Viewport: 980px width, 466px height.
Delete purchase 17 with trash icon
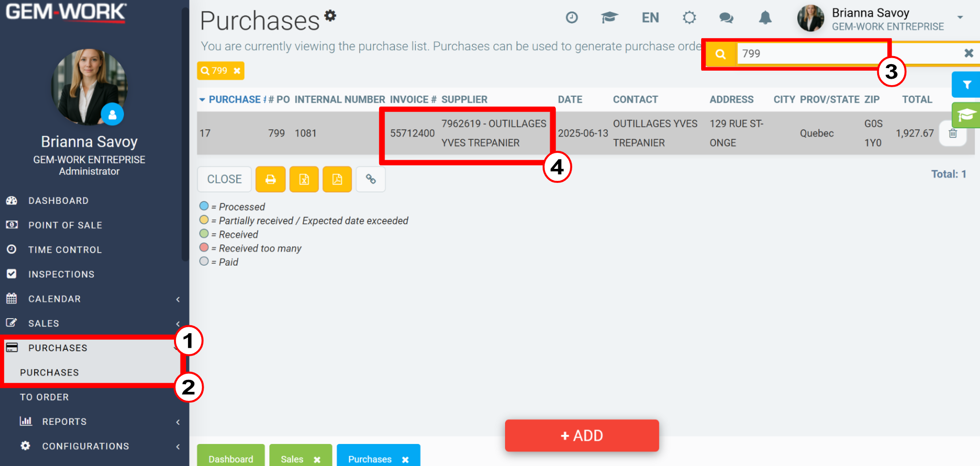(x=953, y=133)
